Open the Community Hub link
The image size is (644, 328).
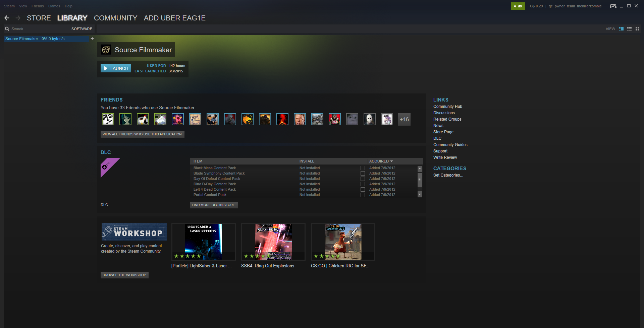(448, 107)
